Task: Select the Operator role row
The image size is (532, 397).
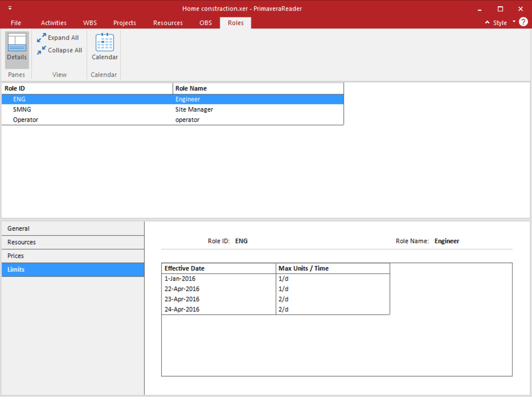Action: click(x=172, y=120)
